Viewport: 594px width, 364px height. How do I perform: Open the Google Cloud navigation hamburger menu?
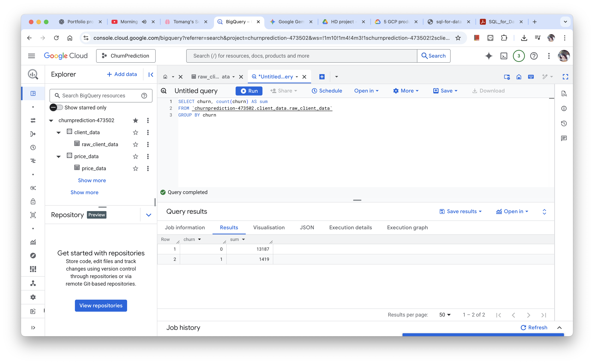tap(32, 56)
